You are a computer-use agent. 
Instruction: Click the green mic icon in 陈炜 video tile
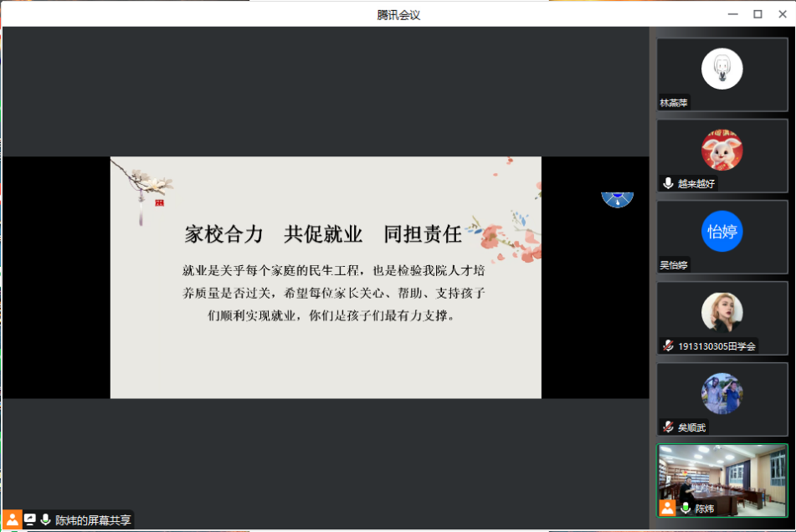click(686, 508)
